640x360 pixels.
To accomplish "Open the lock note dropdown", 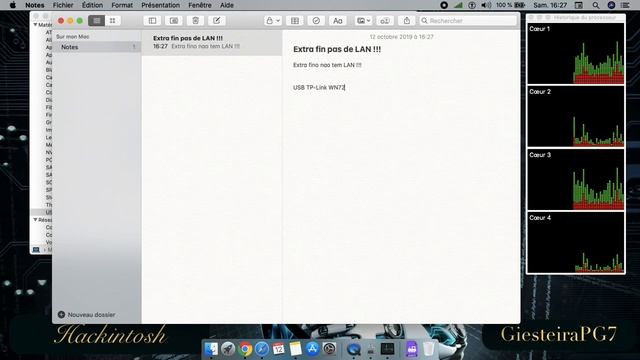I will click(273, 20).
